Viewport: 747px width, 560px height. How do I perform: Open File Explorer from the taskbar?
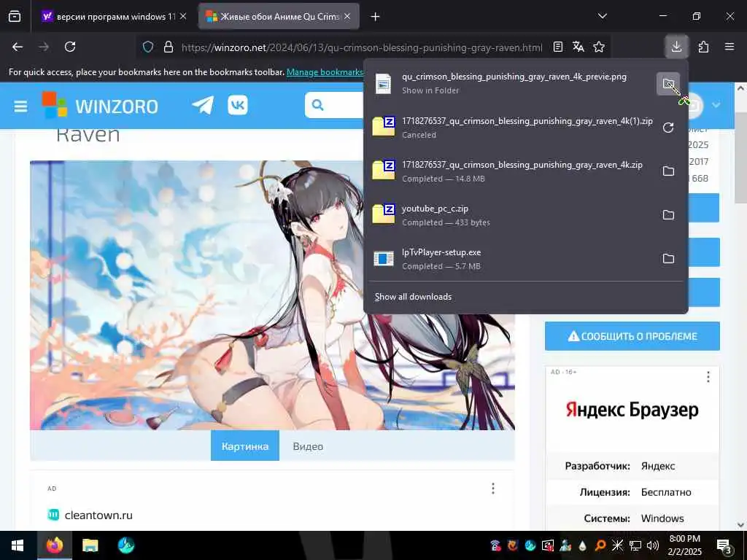[x=90, y=545]
